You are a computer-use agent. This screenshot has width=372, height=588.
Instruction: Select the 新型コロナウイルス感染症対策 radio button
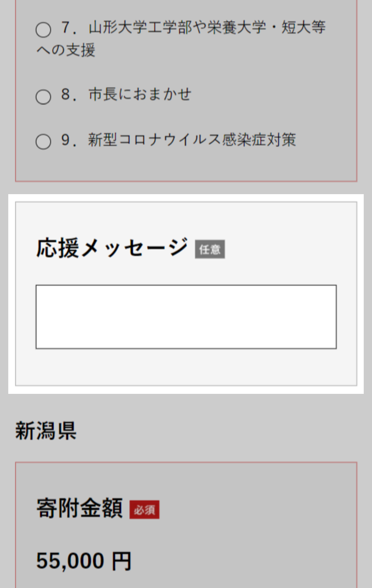pyautogui.click(x=43, y=141)
